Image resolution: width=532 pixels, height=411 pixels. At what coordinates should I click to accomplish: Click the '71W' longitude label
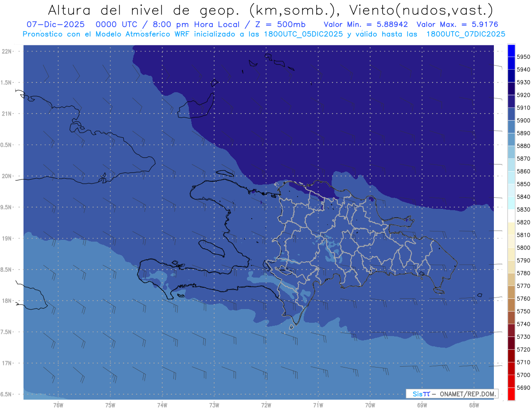pyautogui.click(x=318, y=405)
